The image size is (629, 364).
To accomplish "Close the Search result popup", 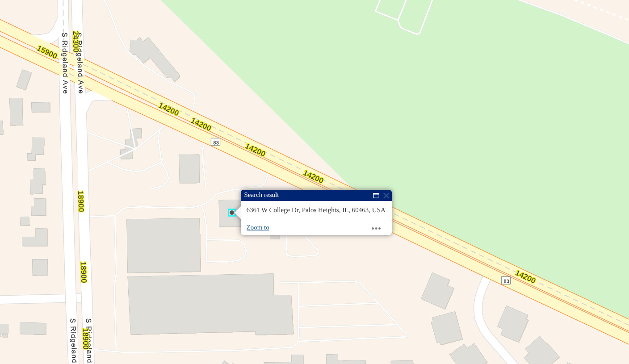I will click(x=386, y=196).
